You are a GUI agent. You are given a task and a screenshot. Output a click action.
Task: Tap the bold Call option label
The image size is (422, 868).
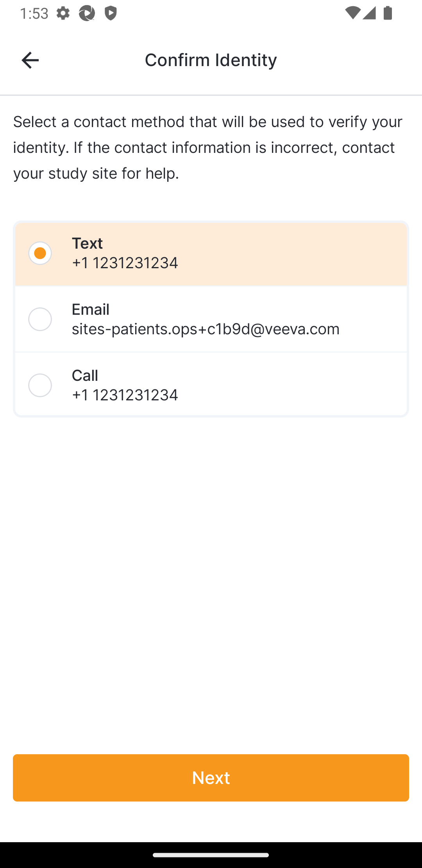pyautogui.click(x=85, y=375)
